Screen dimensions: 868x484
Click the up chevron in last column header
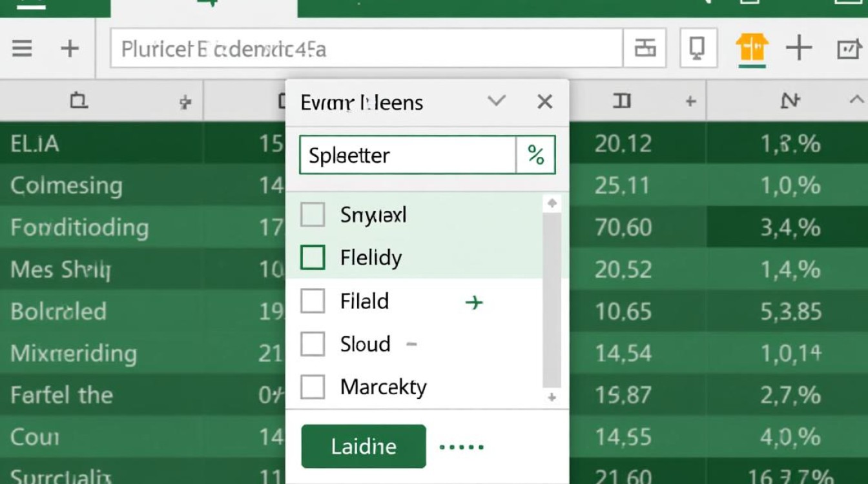click(856, 100)
